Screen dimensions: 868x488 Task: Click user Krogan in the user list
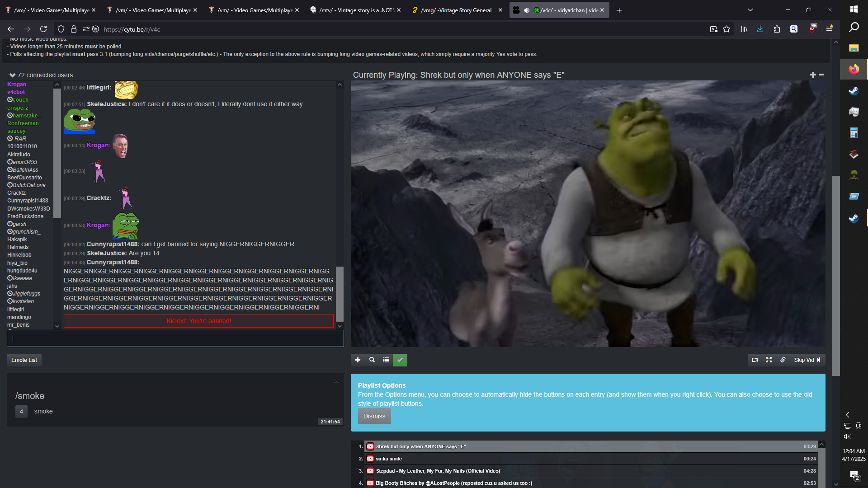(17, 84)
